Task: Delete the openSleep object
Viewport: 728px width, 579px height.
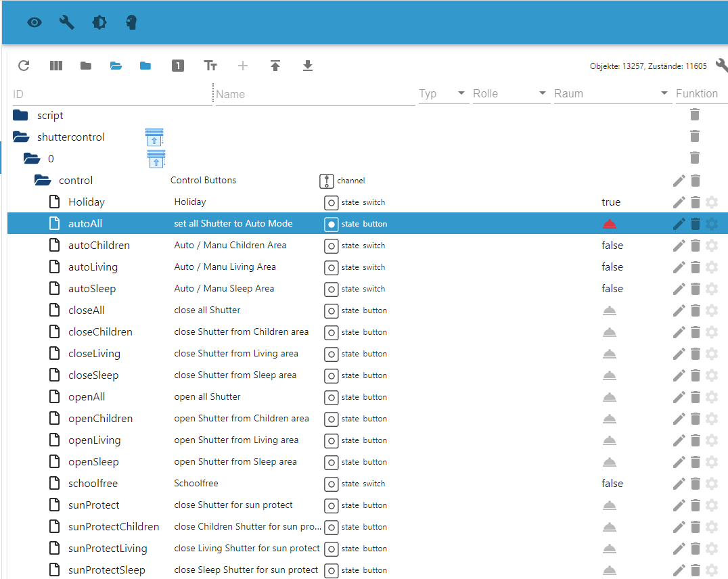Action: [695, 463]
